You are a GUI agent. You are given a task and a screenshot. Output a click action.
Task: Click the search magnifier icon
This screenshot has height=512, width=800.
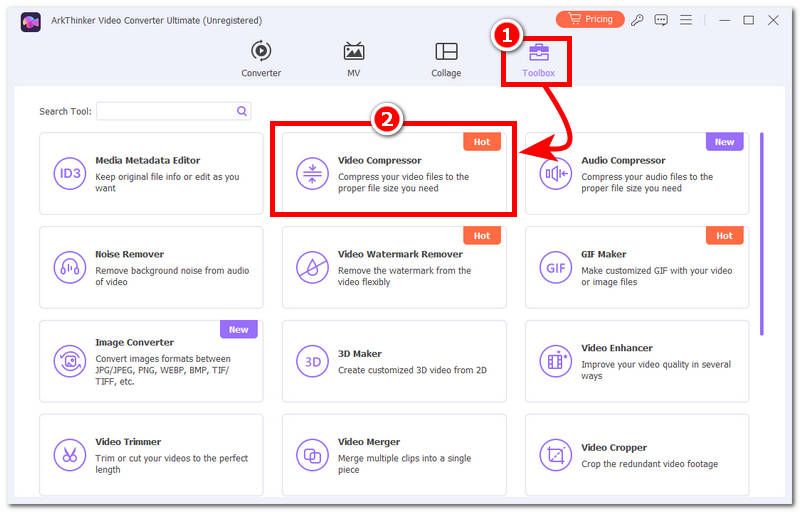[242, 111]
